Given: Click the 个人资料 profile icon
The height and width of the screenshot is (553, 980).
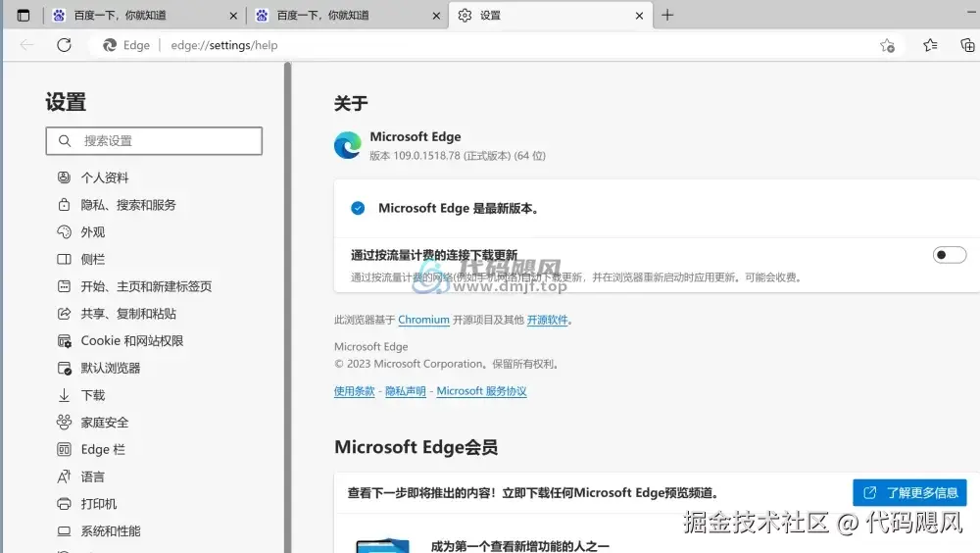Looking at the screenshot, I should pyautogui.click(x=64, y=177).
